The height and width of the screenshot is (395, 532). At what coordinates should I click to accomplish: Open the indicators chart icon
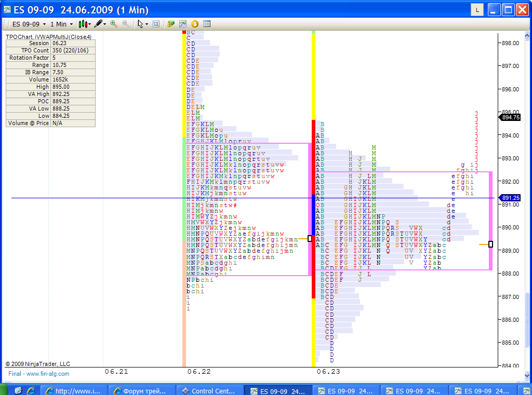183,24
